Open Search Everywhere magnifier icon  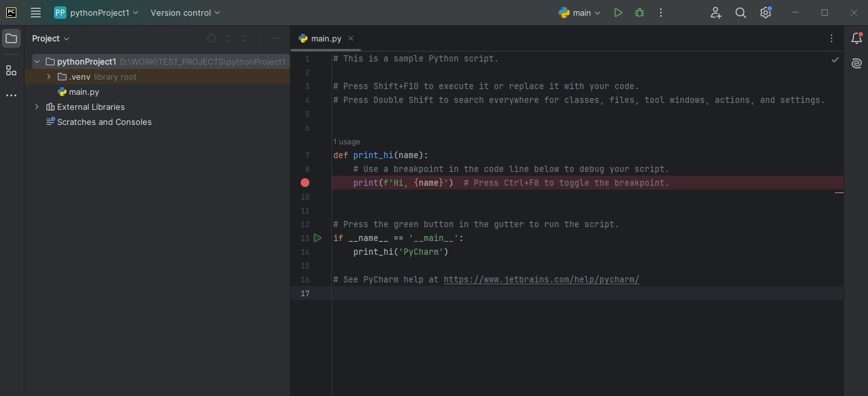tap(741, 13)
